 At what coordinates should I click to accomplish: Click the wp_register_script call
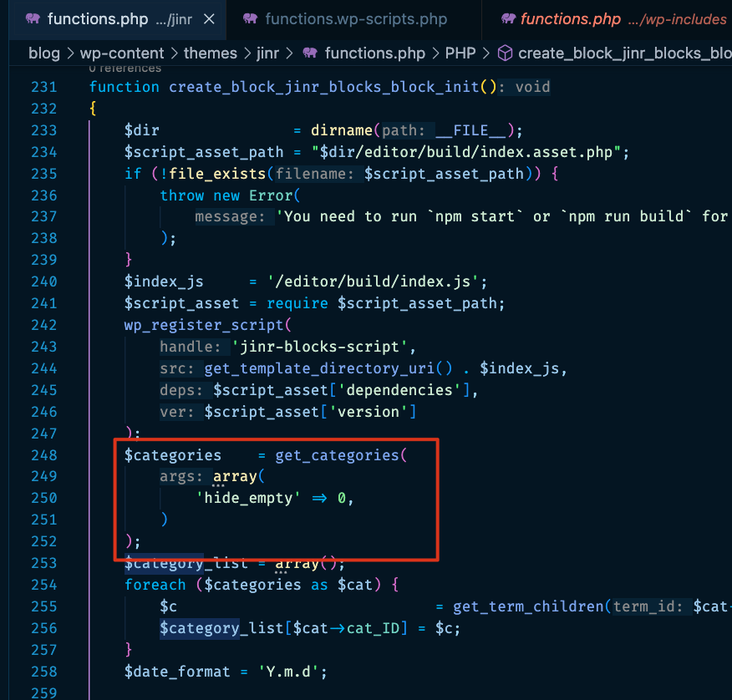(204, 325)
